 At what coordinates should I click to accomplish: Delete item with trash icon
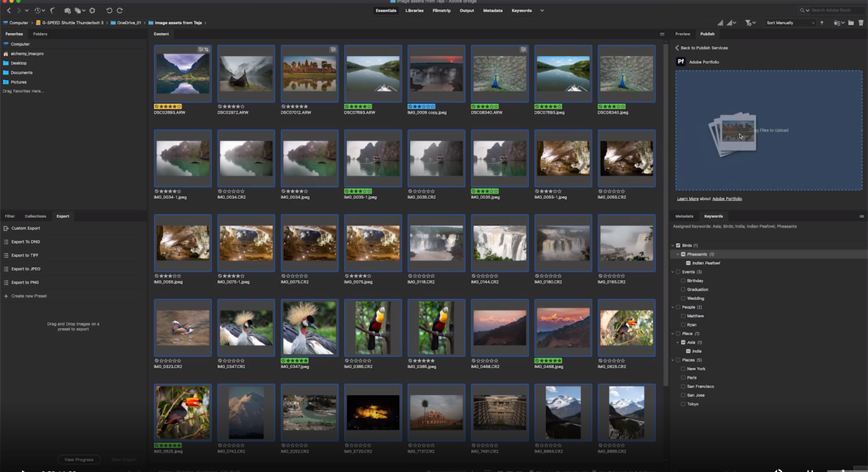click(x=861, y=23)
